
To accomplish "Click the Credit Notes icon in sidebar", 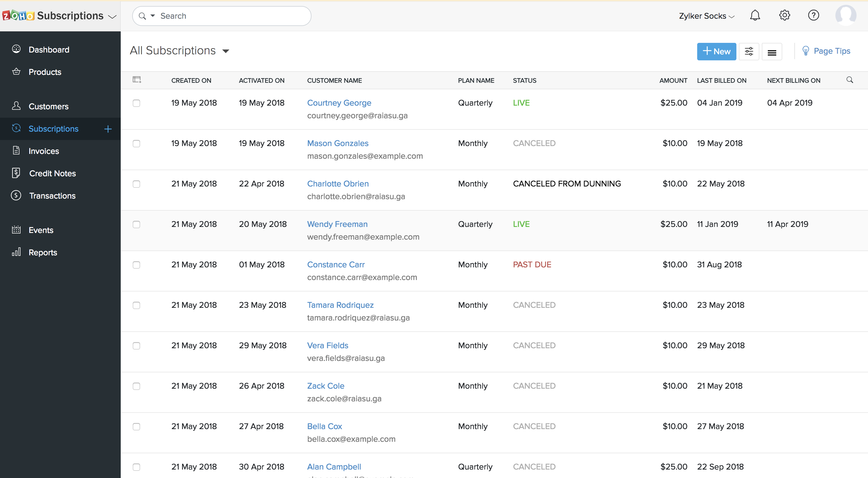I will [16, 173].
